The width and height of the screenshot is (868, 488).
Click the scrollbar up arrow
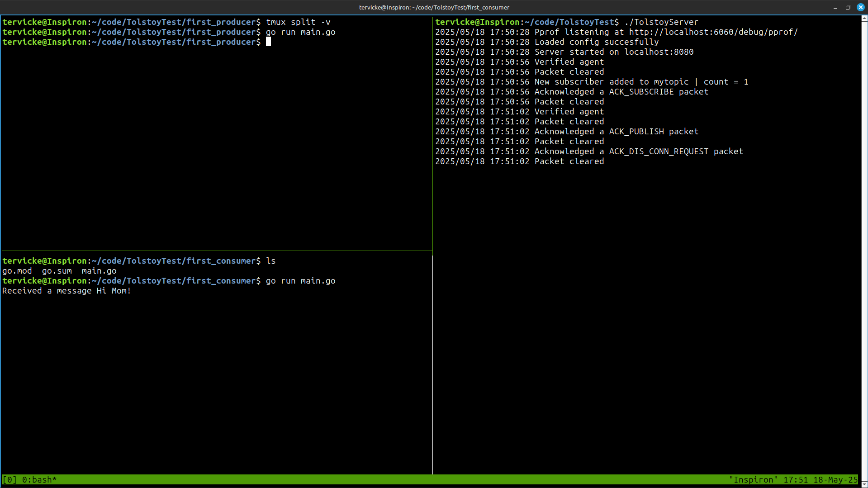click(864, 19)
